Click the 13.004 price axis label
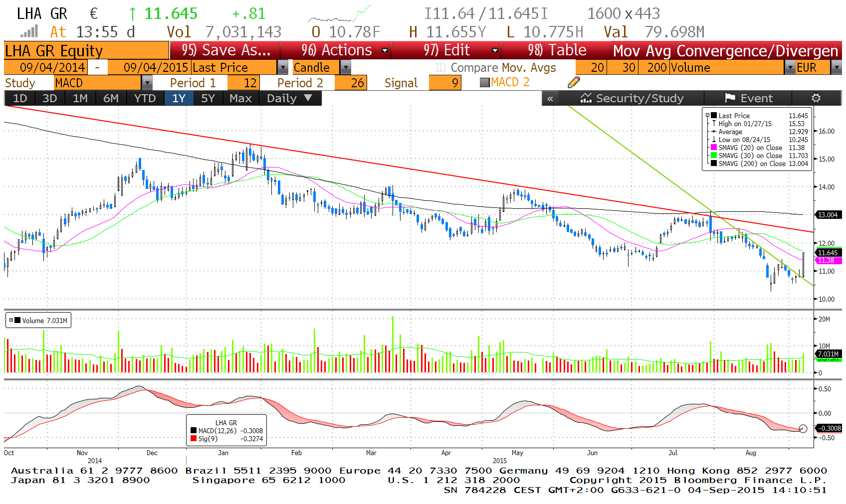 click(x=828, y=215)
